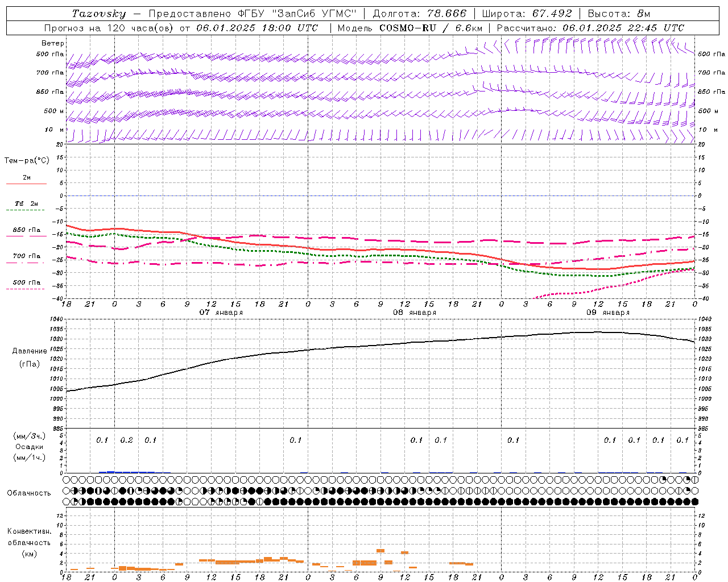The image size is (728, 582).
Task: Click the blue hourly precipitation bars near 0h
Action: [126, 472]
